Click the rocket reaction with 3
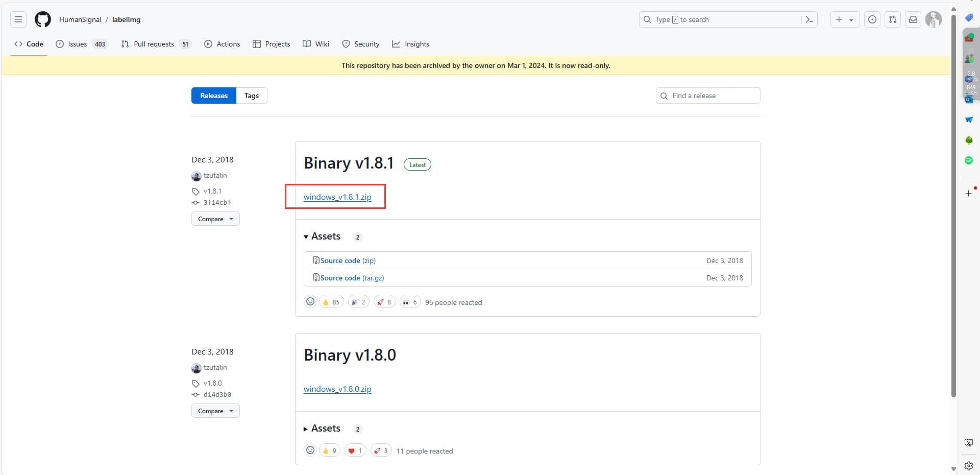Viewport: 980px width, 475px height. tap(381, 450)
